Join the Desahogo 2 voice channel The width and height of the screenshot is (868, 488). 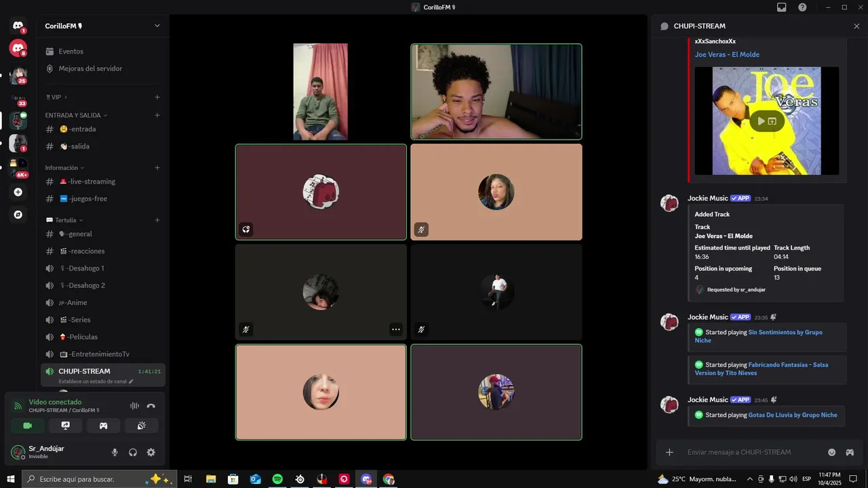coord(103,285)
